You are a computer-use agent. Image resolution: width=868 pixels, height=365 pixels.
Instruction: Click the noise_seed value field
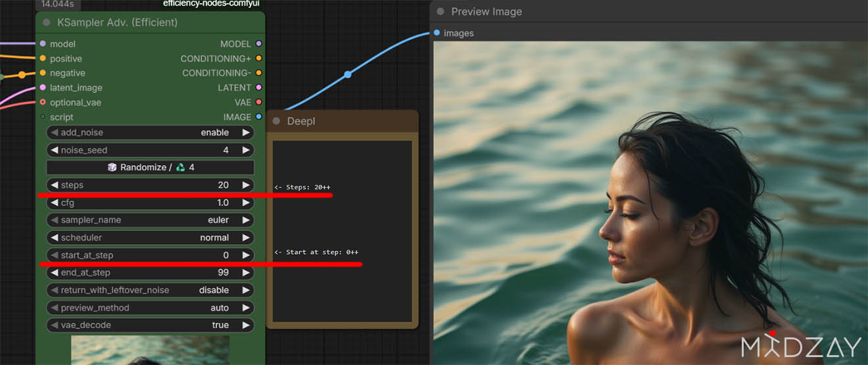tap(150, 150)
